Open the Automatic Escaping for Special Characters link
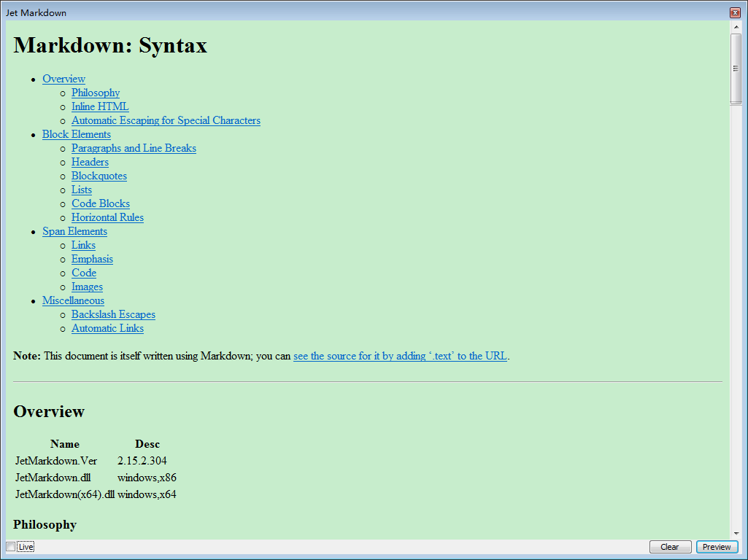The image size is (748, 560). [x=166, y=120]
